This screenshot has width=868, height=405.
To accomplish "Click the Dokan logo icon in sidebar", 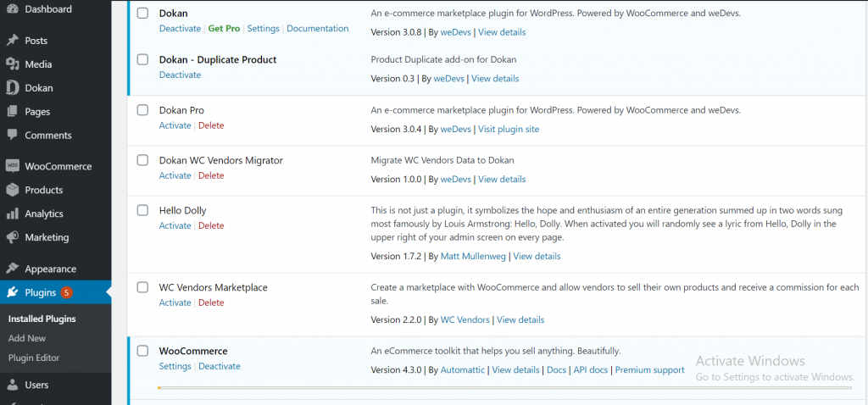I will tap(12, 88).
